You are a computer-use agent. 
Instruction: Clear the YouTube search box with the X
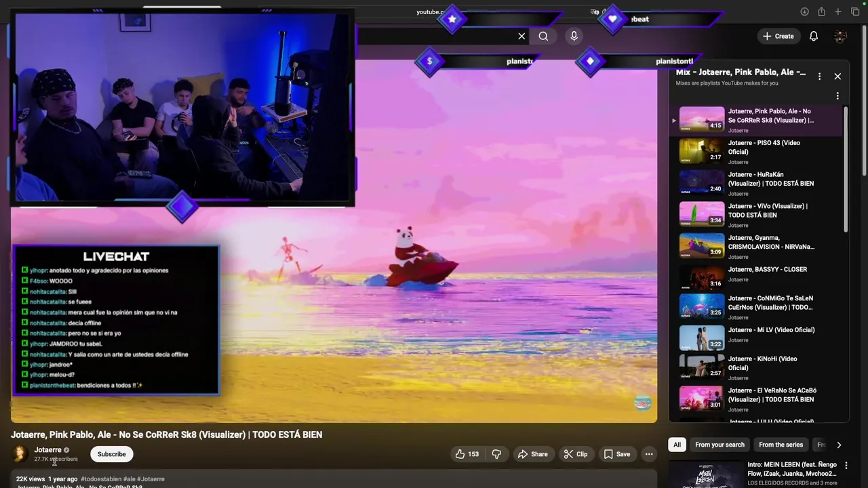coord(521,36)
